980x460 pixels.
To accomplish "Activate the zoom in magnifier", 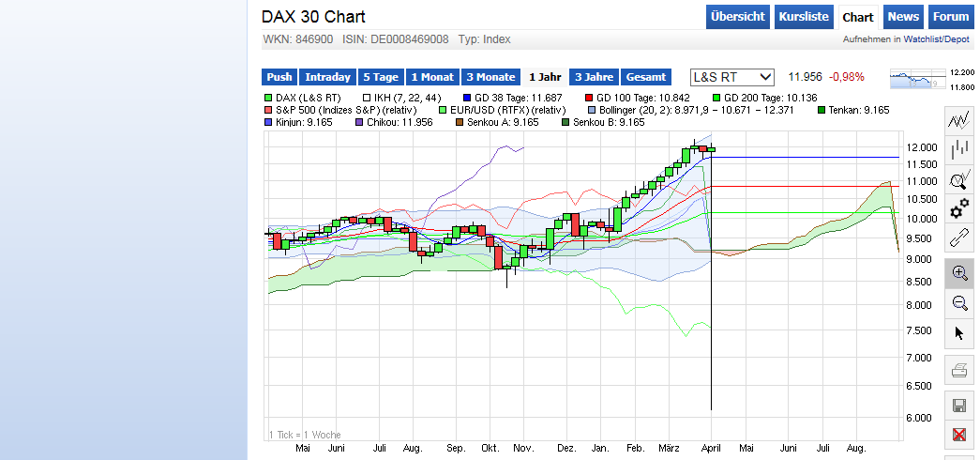I will pos(958,273).
